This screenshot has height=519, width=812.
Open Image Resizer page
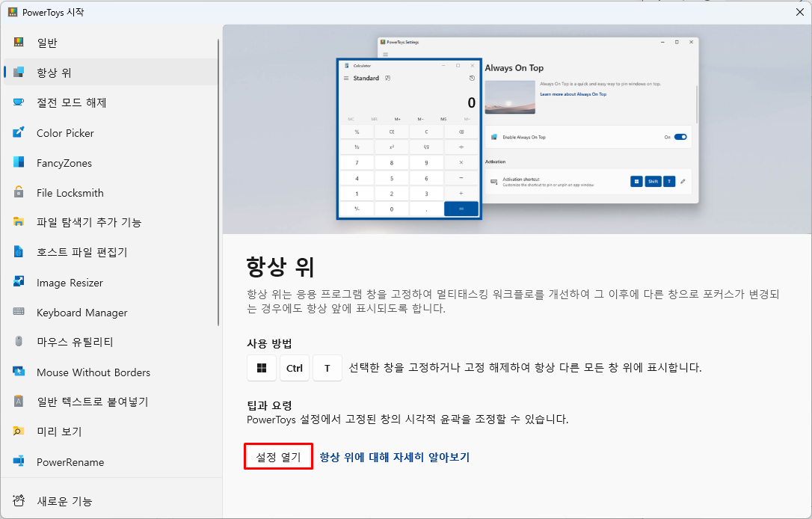(111, 282)
